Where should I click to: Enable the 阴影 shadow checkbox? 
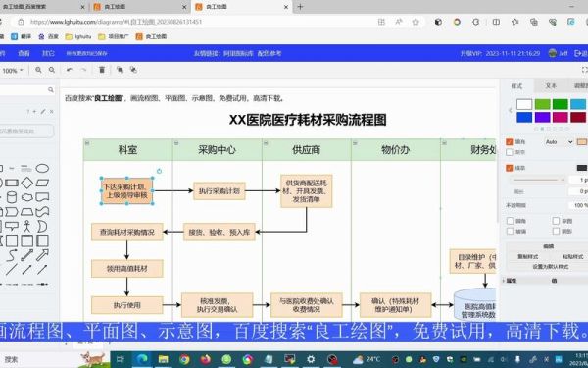(x=556, y=232)
